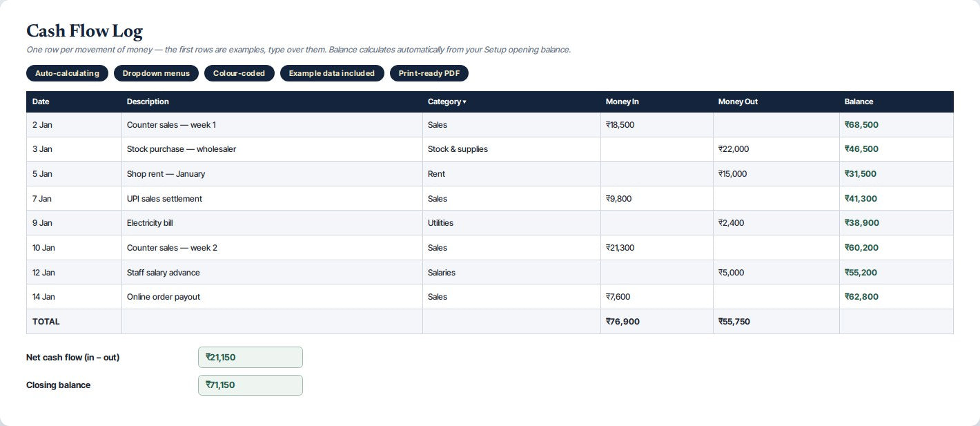
Task: Select the 'Utilities' category cell
Action: (511, 223)
